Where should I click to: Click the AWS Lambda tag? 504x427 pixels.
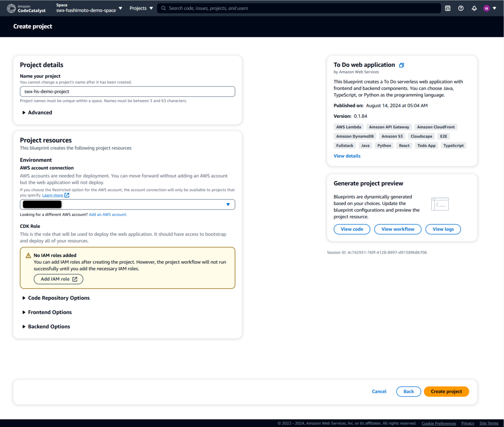pos(349,127)
